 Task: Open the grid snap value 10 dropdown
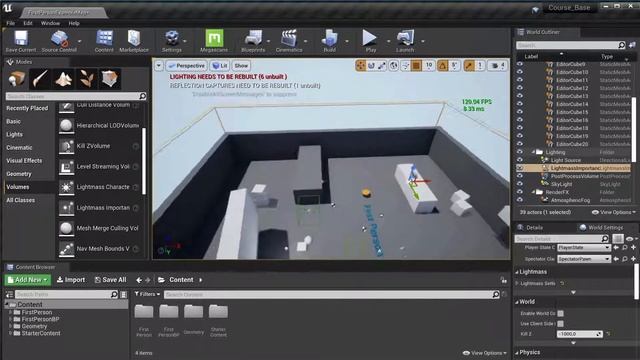pos(429,66)
